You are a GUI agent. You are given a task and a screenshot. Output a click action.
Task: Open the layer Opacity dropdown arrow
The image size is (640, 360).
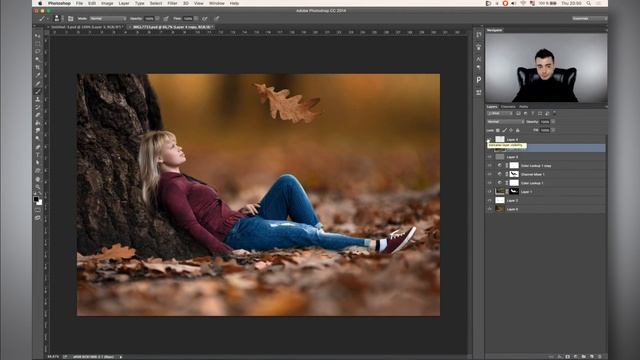[553, 122]
